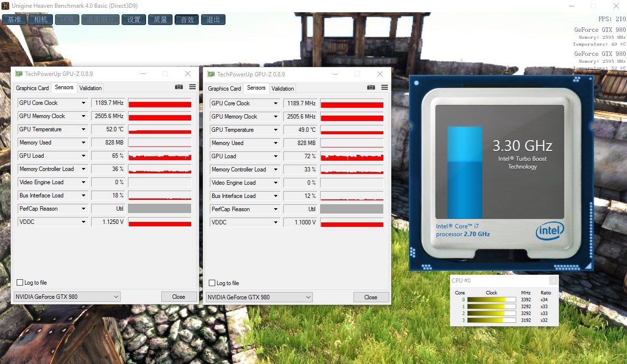Click the Close button in right GPU-Z window
The width and height of the screenshot is (627, 364).
371,297
